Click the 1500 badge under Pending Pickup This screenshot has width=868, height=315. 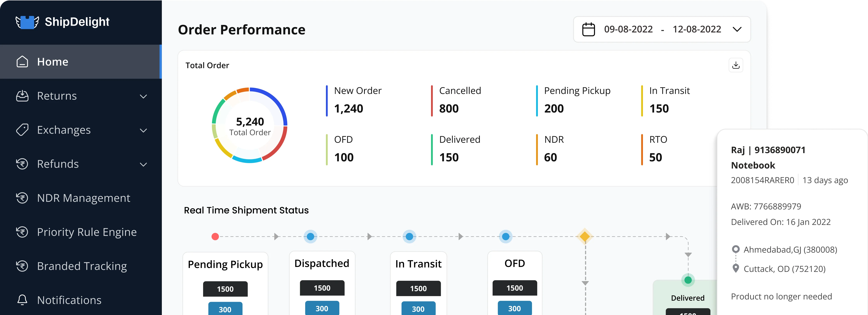click(225, 289)
